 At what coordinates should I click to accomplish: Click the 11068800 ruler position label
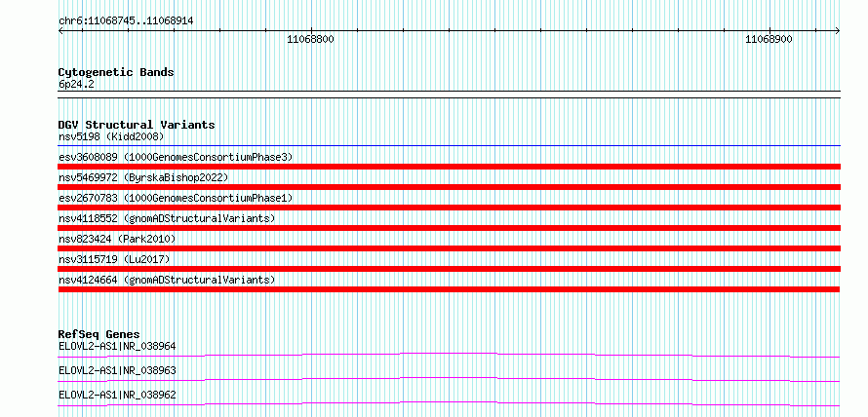(310, 39)
